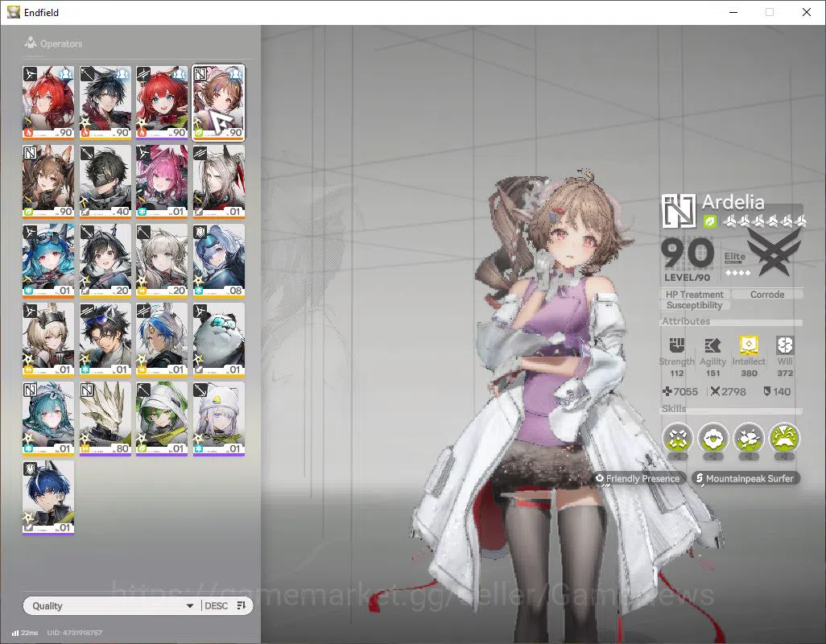Click the shield defense icon by 140
This screenshot has width=826, height=644.
[x=767, y=391]
